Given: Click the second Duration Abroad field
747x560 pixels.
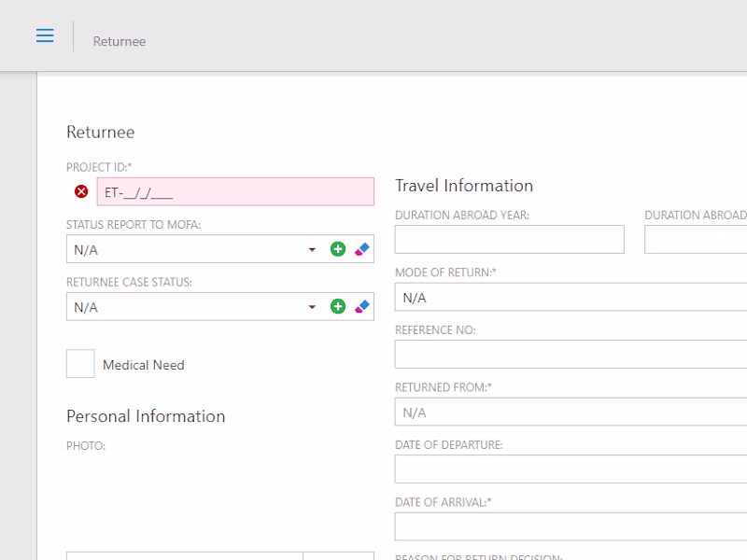Looking at the screenshot, I should pos(696,240).
